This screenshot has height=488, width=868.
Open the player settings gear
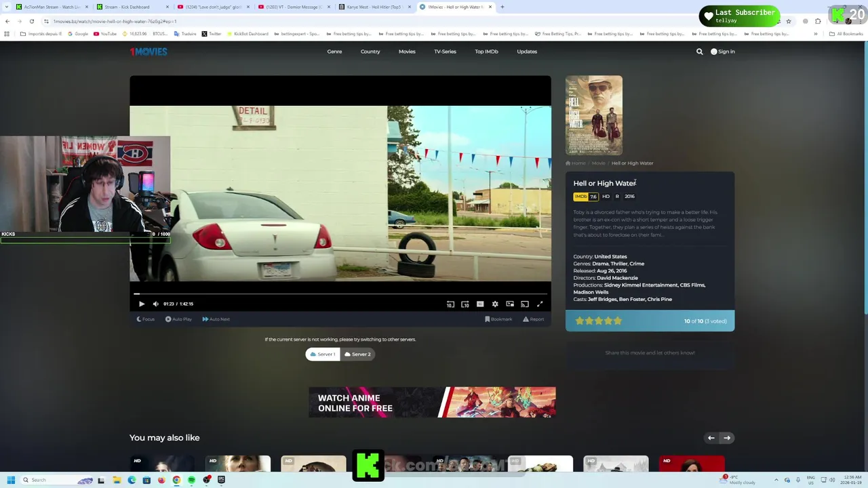(x=495, y=304)
